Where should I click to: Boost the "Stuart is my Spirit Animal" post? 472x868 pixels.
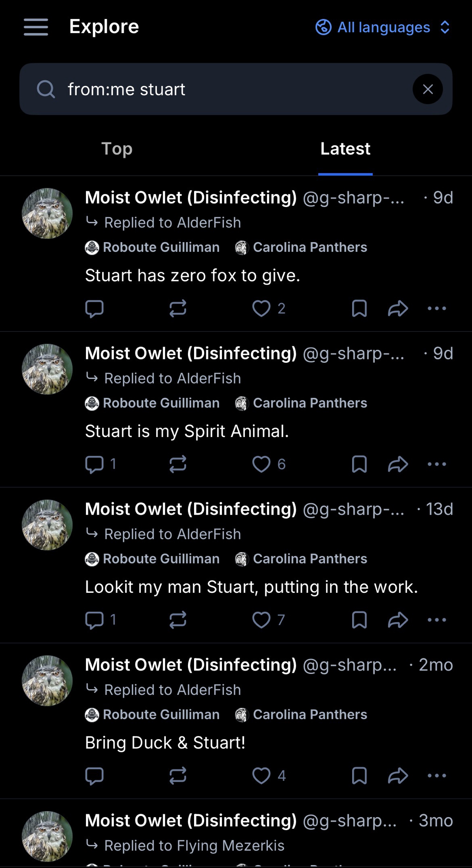click(178, 464)
